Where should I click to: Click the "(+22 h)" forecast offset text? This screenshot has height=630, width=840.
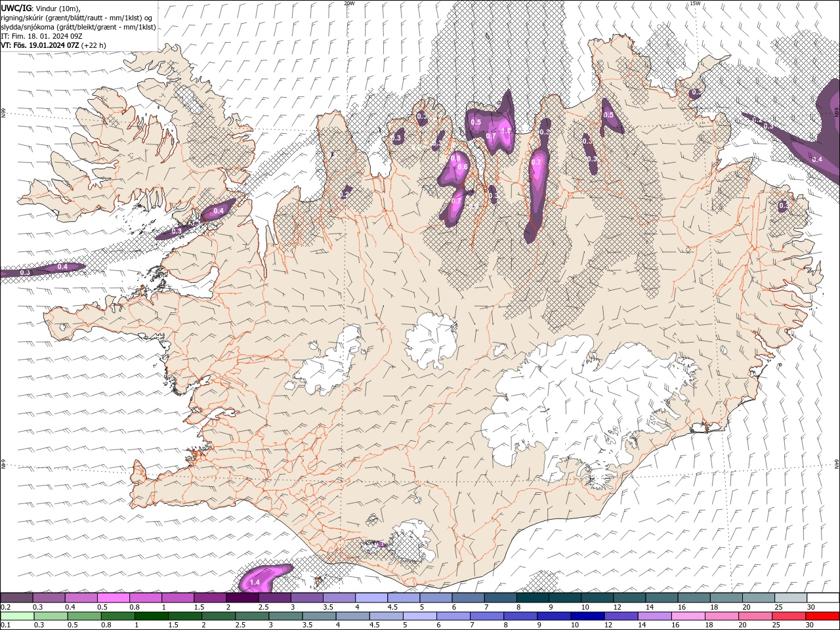[94, 45]
